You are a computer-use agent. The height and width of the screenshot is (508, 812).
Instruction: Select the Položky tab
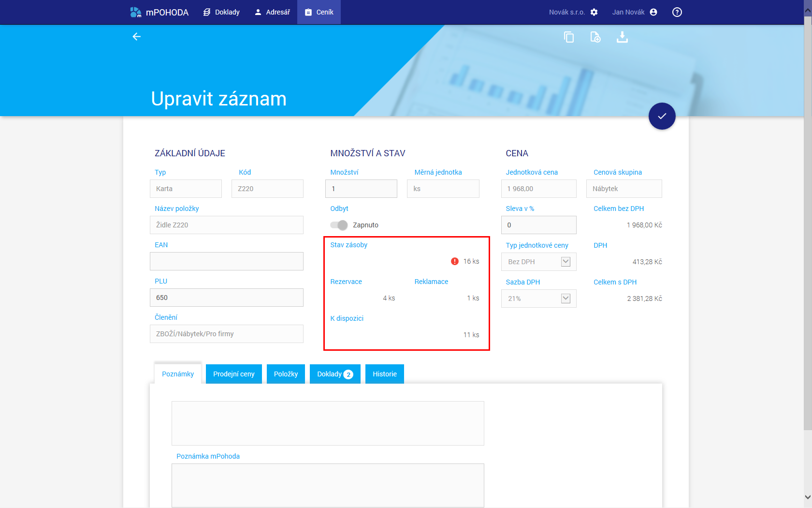(286, 374)
